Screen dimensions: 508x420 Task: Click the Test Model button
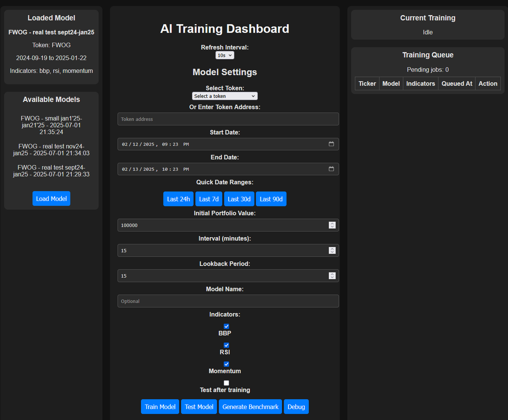(x=199, y=406)
